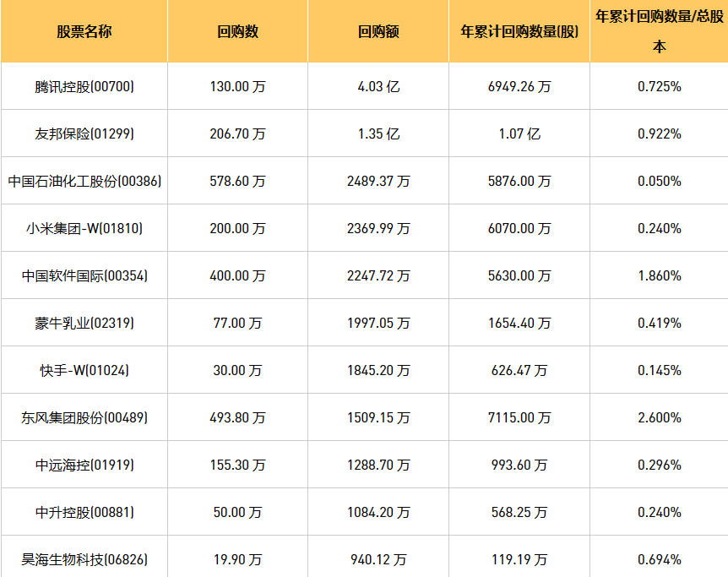Click the 1509.15 万 buyback amount
Viewport: 728px width, 577px height.
(378, 417)
